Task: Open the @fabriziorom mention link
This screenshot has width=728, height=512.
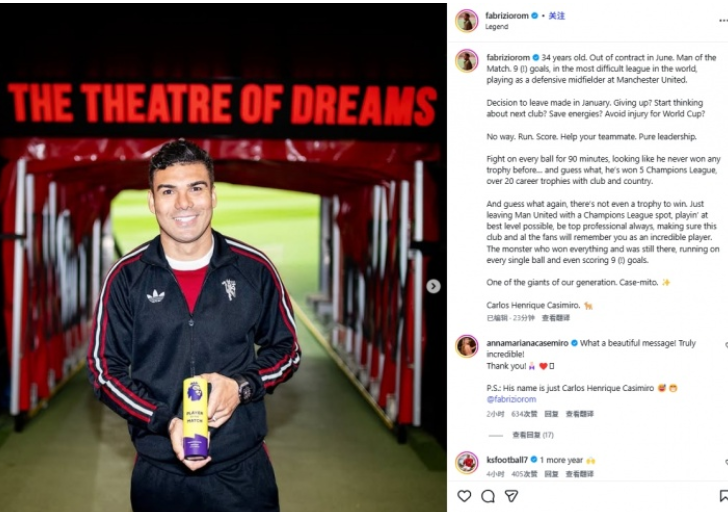Action: (511, 399)
